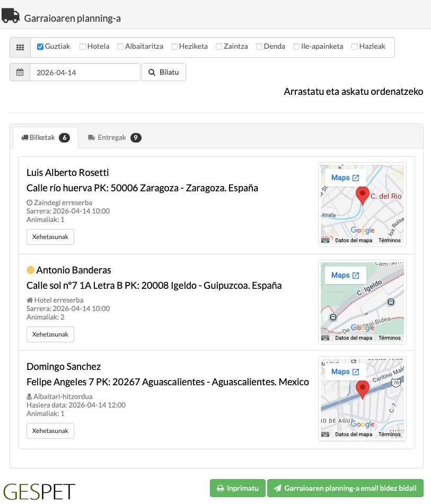Open Xehetasunak for Antonio Banderas

50,334
